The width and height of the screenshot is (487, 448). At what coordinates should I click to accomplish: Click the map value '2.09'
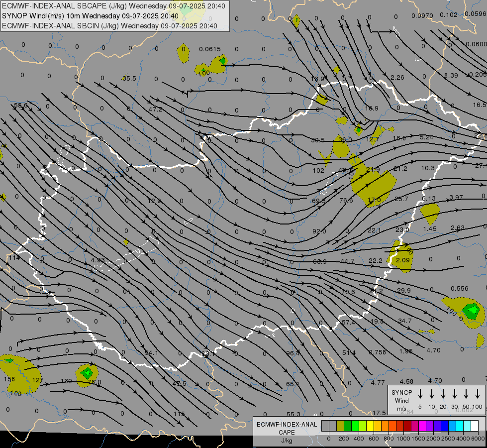[403, 260]
